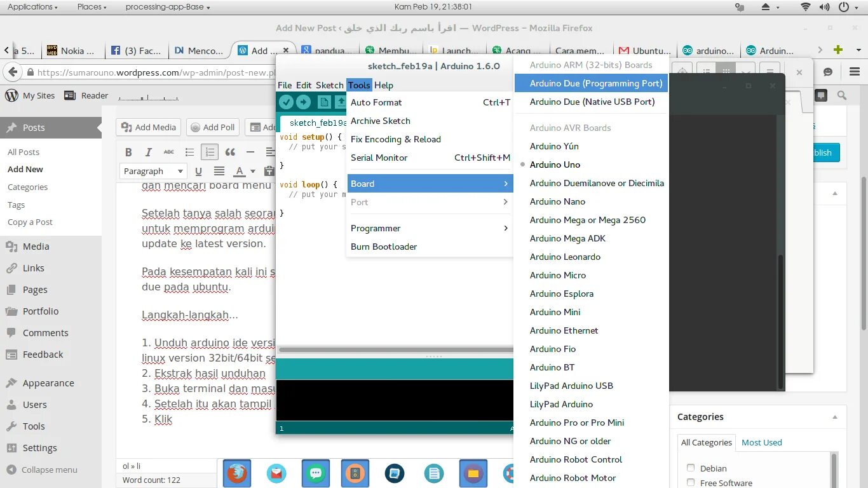Collapse the Categories metabox arrow
This screenshot has height=488, width=868.
pos(835,417)
